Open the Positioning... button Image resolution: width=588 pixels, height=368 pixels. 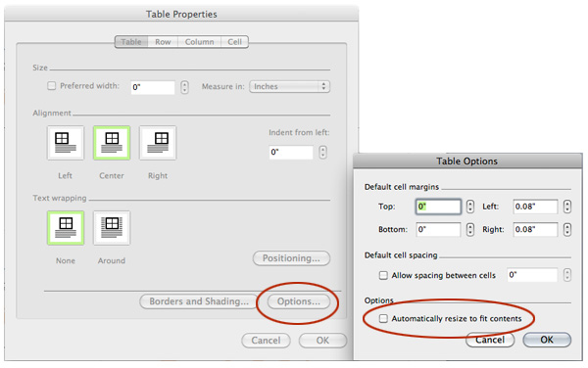(x=291, y=258)
